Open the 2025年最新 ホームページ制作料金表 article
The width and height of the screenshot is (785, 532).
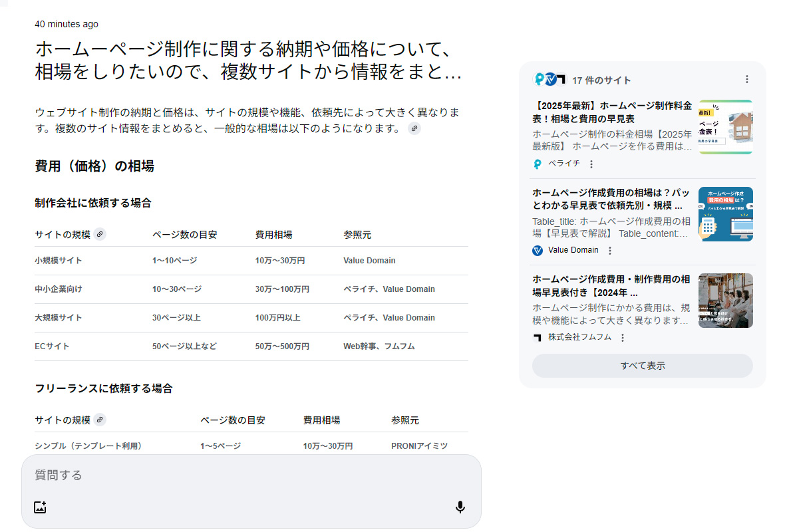pyautogui.click(x=612, y=112)
